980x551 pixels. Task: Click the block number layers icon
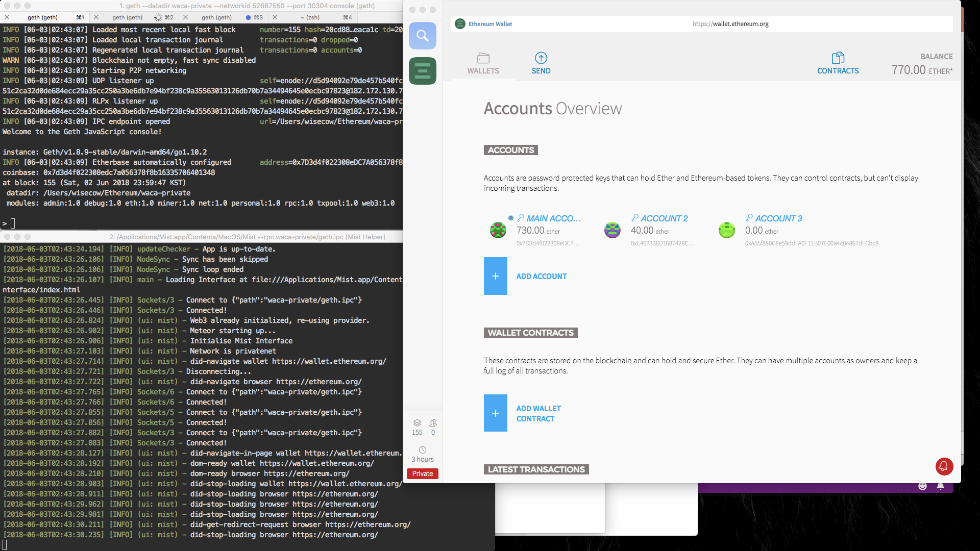(x=417, y=423)
